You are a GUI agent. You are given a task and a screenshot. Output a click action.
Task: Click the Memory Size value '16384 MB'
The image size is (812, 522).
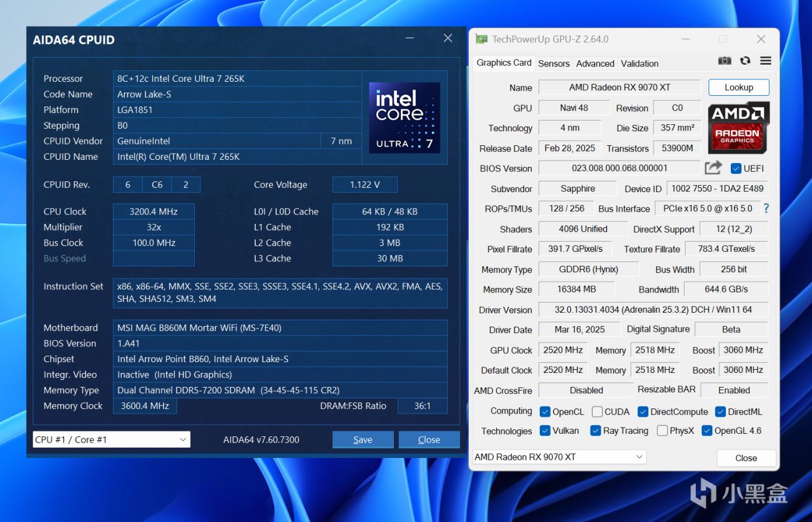click(577, 289)
